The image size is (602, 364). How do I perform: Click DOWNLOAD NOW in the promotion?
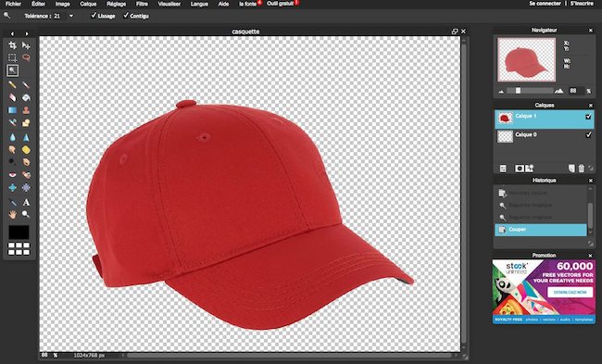pos(571,292)
